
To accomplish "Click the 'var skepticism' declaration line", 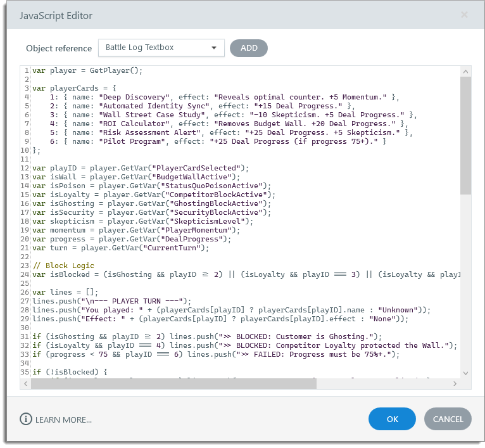I will [143, 221].
